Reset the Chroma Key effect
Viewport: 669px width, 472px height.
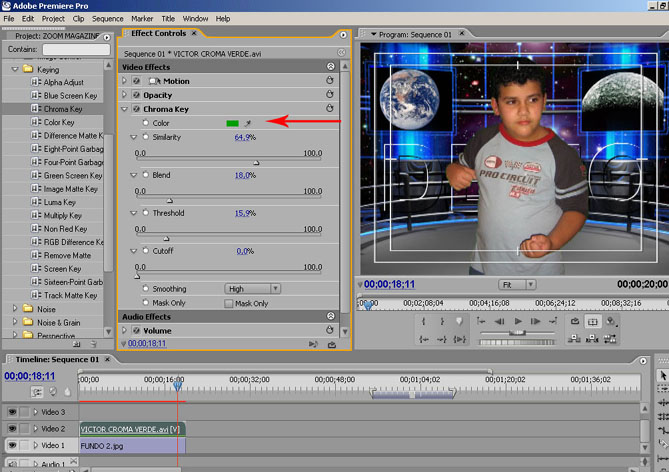(329, 108)
